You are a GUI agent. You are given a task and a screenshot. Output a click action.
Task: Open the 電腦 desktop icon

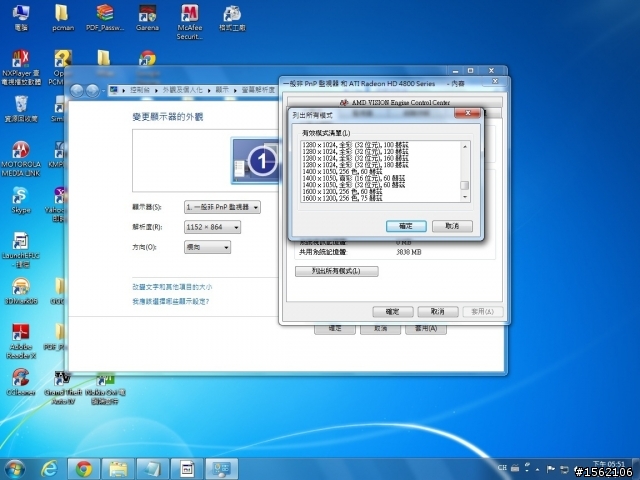pos(20,18)
